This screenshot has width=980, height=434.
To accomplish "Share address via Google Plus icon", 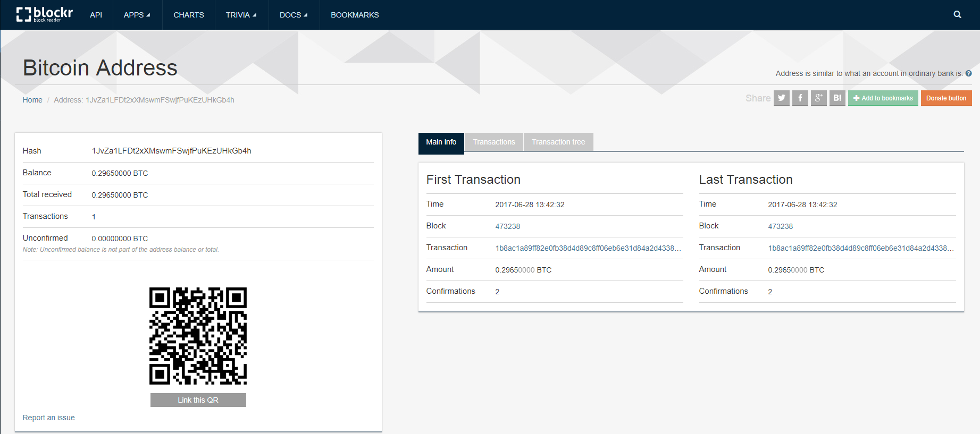I will (818, 98).
